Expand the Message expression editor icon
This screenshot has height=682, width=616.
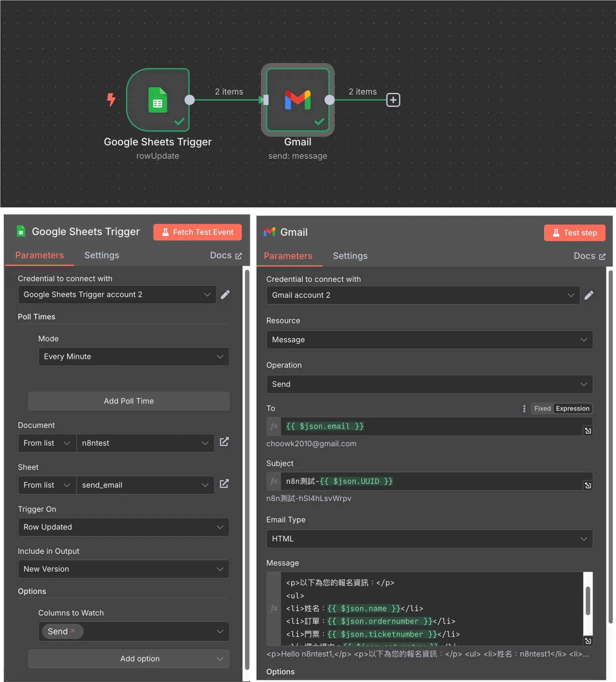tap(588, 641)
